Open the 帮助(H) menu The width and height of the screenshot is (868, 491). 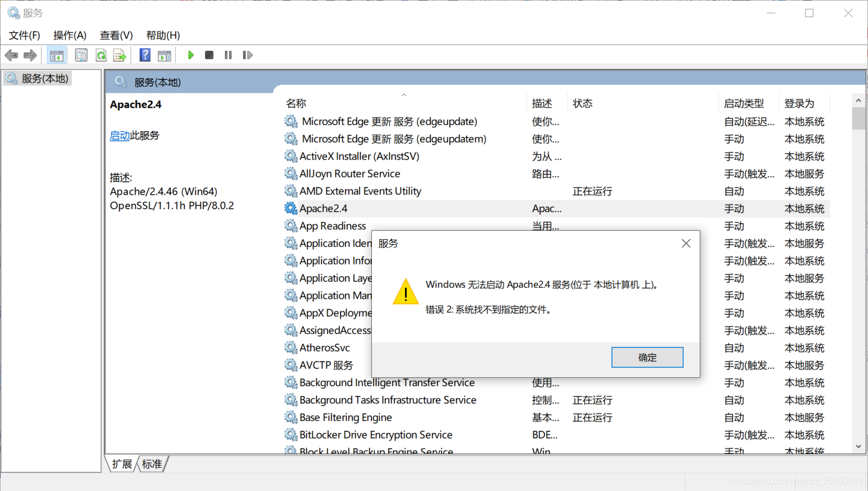click(x=163, y=35)
